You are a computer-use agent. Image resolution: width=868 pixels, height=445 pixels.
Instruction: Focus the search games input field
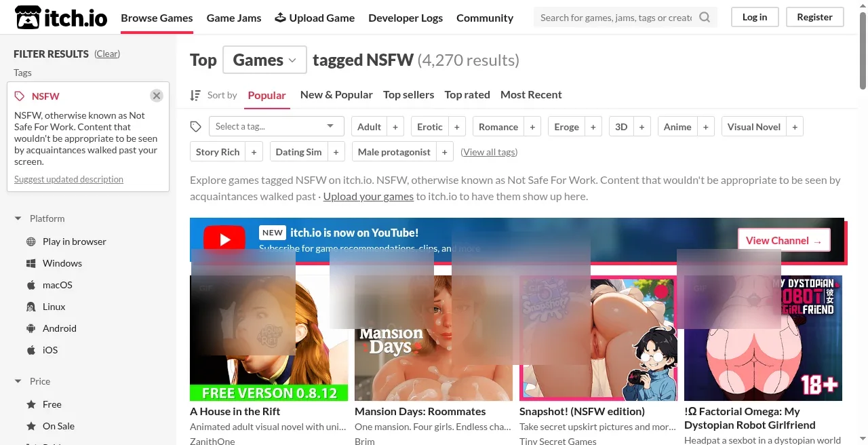(616, 18)
